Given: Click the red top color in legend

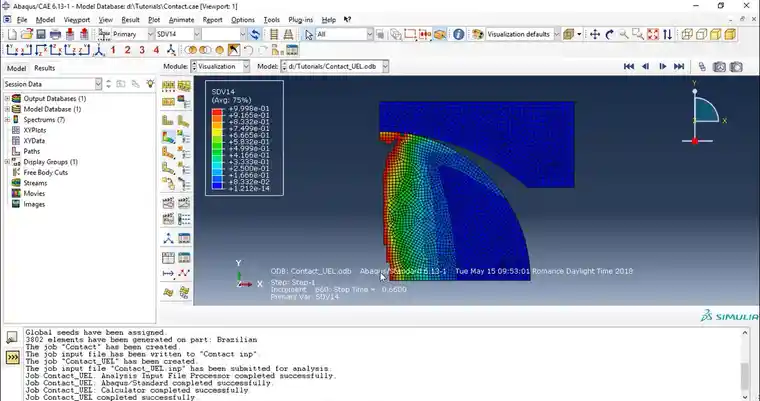Looking at the screenshot, I should coord(217,112).
